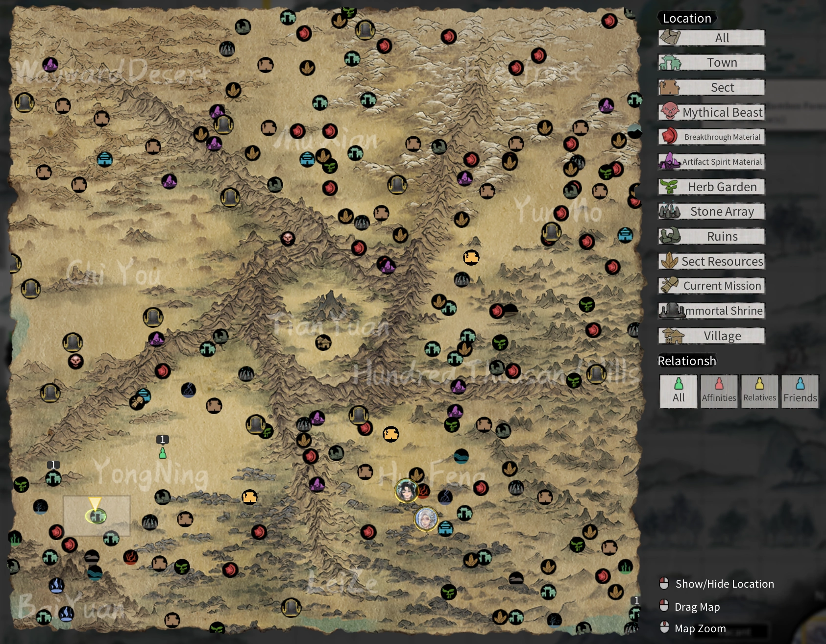Screen dimensions: 826x644
Task: Click the skull beast marker below Mu Xian label
Action: point(288,239)
